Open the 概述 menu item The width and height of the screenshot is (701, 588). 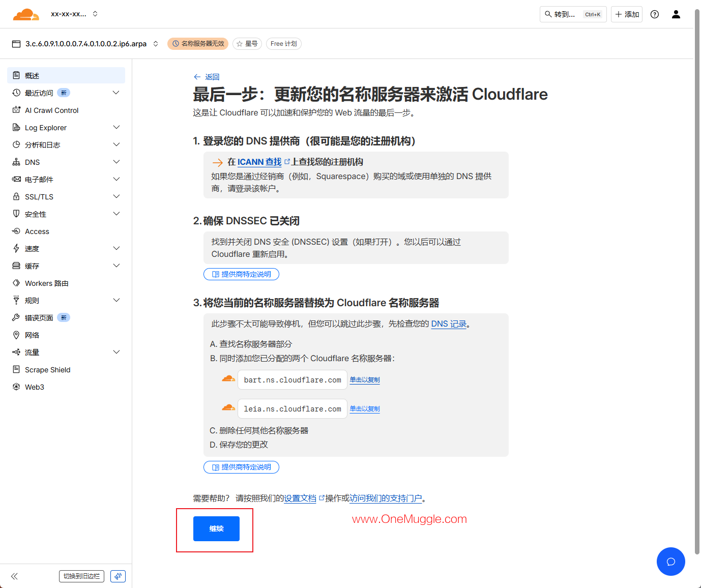[66, 75]
